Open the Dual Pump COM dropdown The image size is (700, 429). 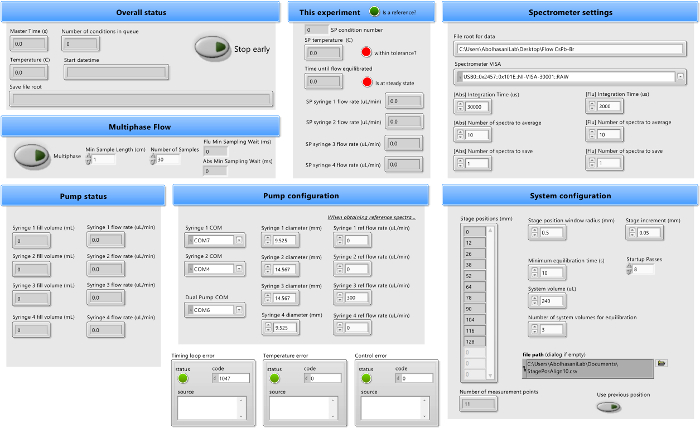[x=241, y=311]
